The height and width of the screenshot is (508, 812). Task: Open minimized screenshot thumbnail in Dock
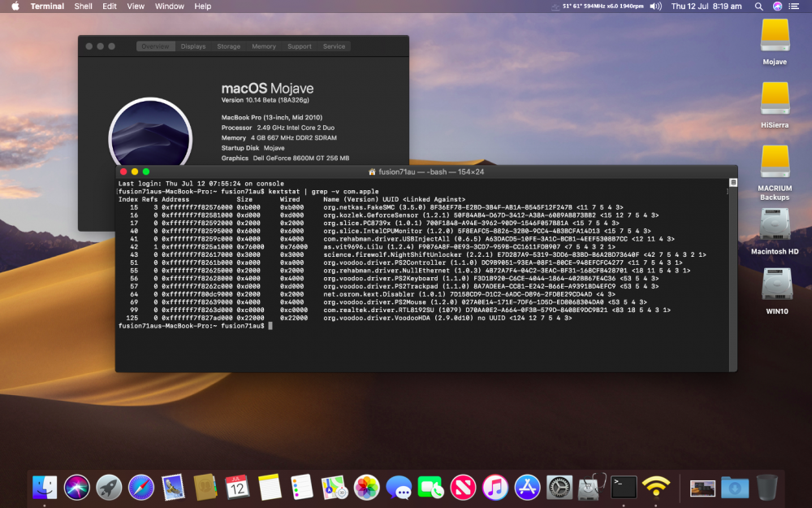pos(702,488)
